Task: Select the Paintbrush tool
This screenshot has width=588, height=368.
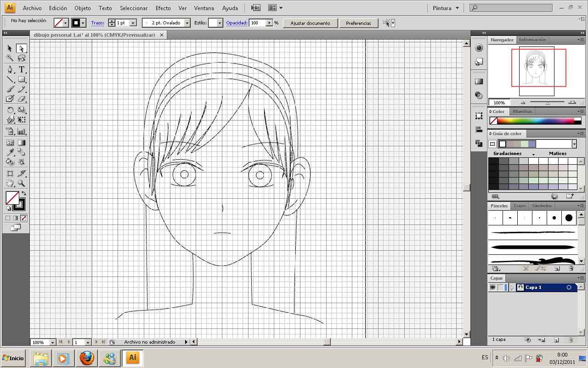Action: click(x=10, y=89)
